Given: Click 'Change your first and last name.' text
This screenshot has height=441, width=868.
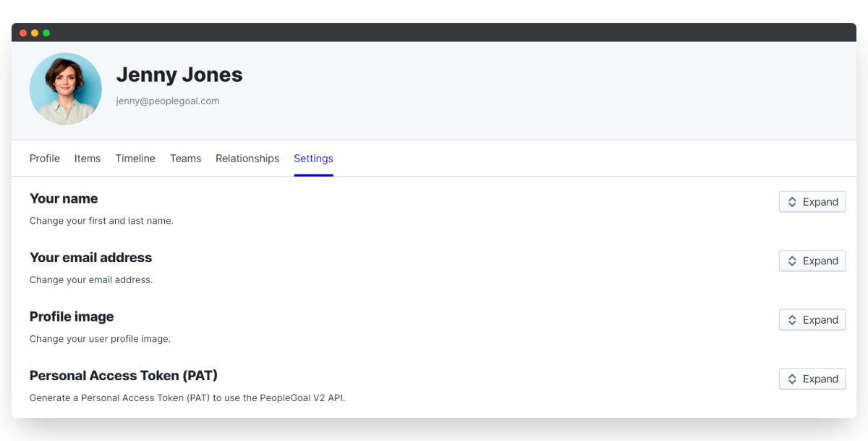Looking at the screenshot, I should tap(101, 221).
